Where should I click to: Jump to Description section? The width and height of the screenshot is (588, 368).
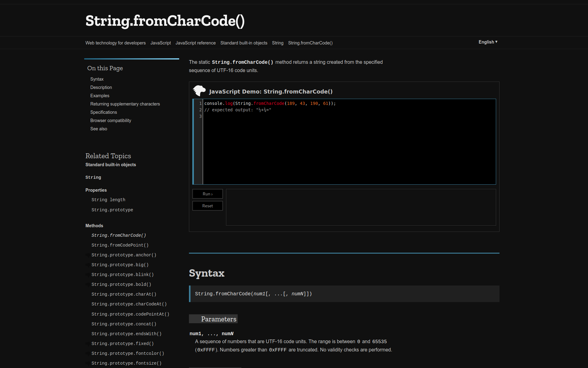click(x=101, y=87)
